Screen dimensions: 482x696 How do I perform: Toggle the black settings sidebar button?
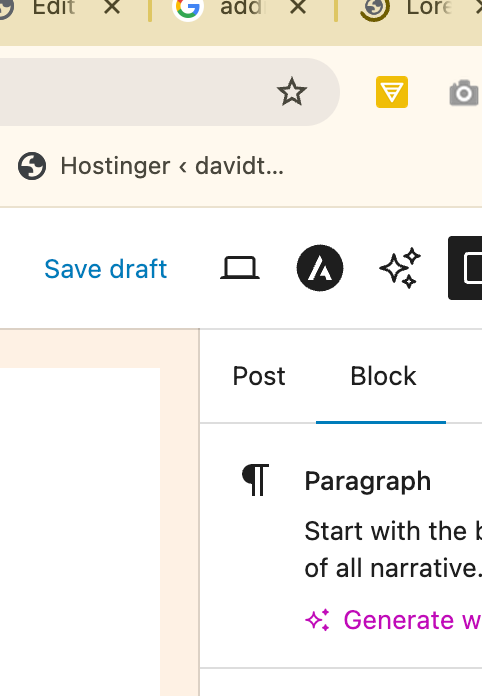click(465, 268)
